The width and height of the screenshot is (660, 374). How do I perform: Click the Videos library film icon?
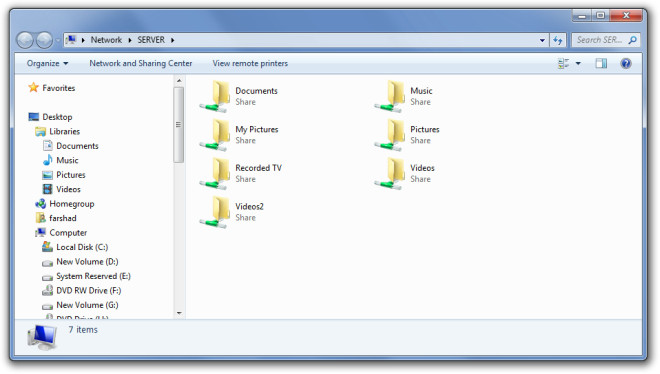coord(48,189)
